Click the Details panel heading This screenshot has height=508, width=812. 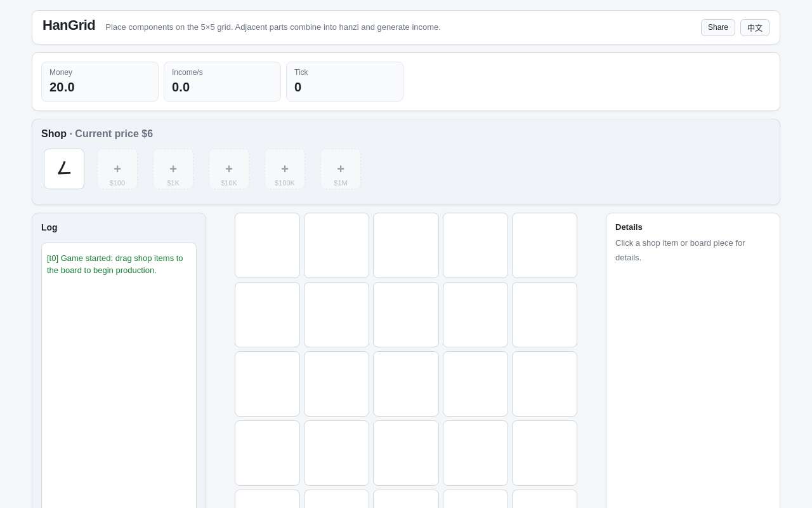(x=629, y=227)
